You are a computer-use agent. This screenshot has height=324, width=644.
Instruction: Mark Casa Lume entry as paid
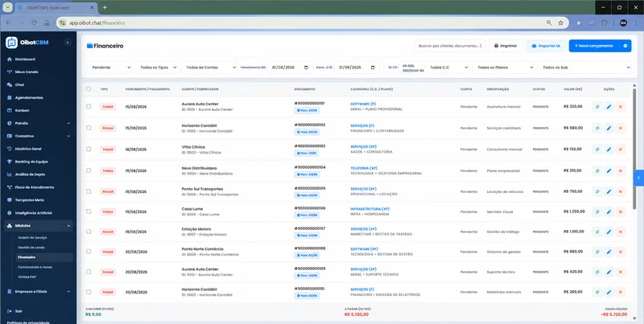(x=597, y=212)
